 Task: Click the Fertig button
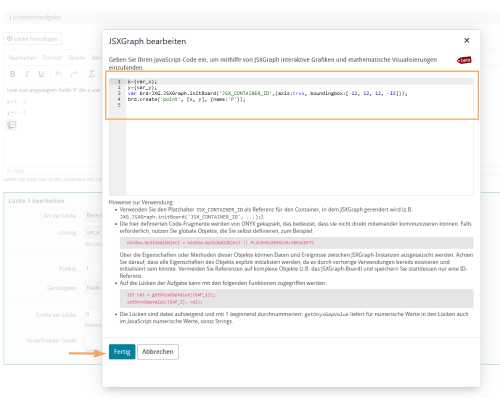pos(122,352)
